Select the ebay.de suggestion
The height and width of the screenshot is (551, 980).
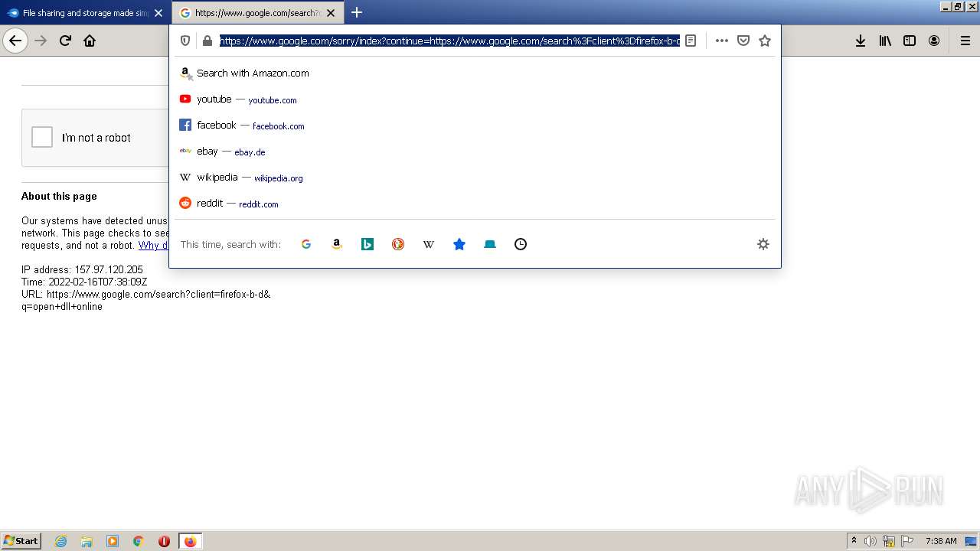475,152
